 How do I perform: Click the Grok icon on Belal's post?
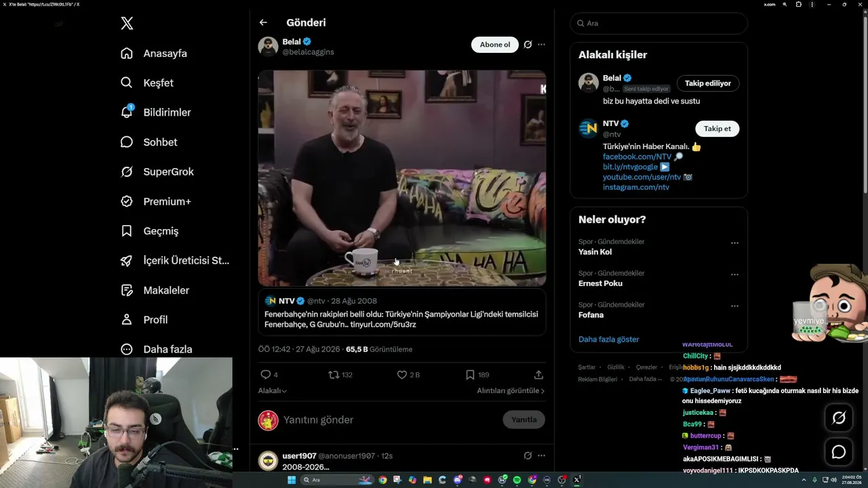pyautogui.click(x=528, y=45)
